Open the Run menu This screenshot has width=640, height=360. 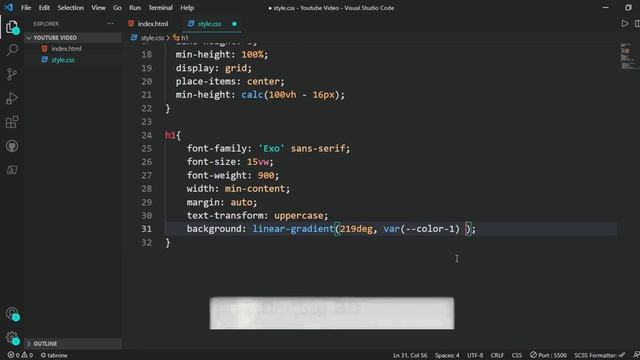coord(135,8)
